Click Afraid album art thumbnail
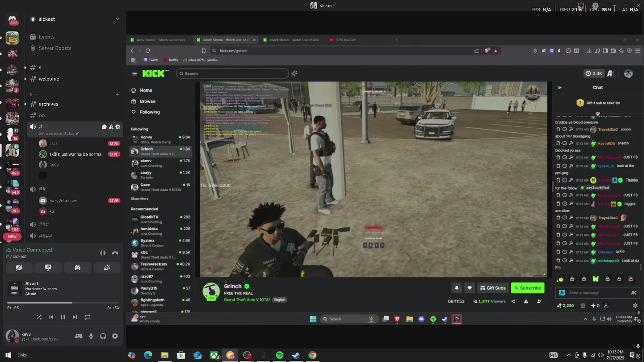644x362 pixels. 15,289
